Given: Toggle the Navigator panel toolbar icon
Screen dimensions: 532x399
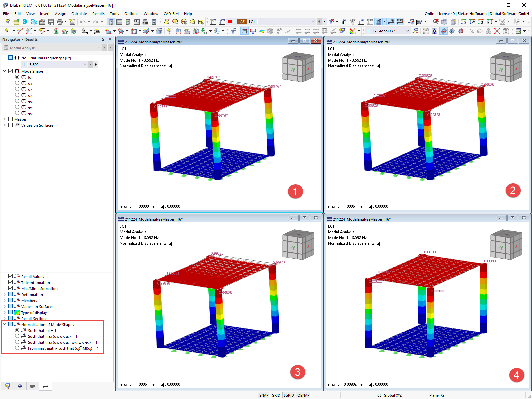Looking at the screenshot, I should 111,22.
